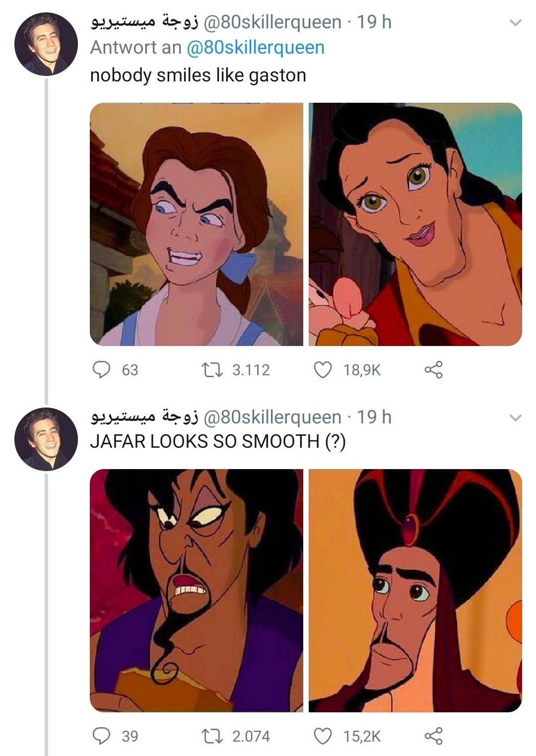Open the Gaston face-swap image
The height and width of the screenshot is (756, 536).
click(415, 224)
